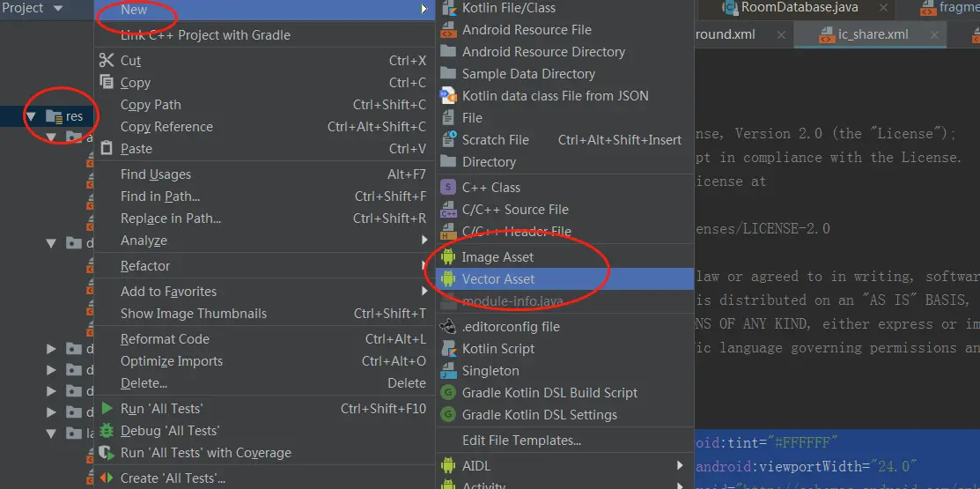Open the Analyze submenu arrow
This screenshot has height=489, width=980.
(x=424, y=241)
